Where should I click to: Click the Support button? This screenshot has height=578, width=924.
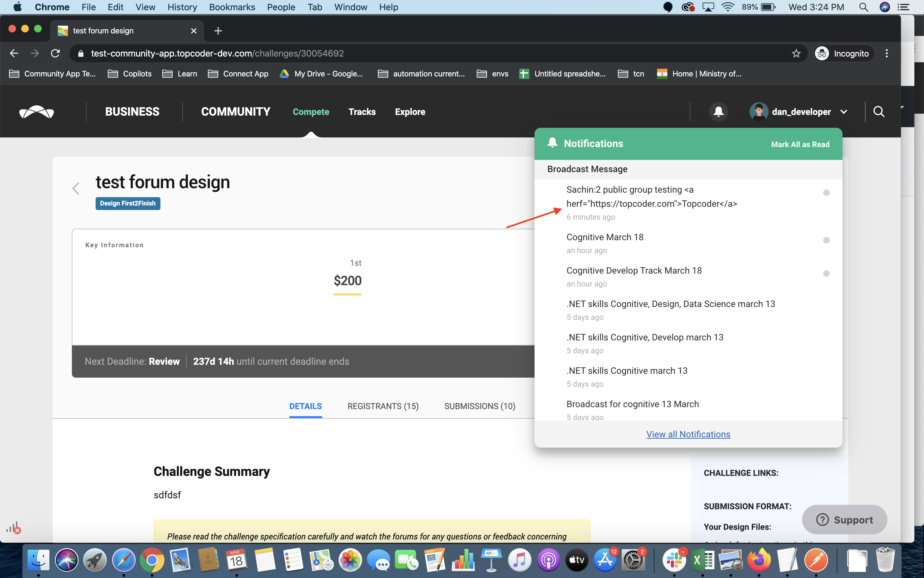[844, 520]
